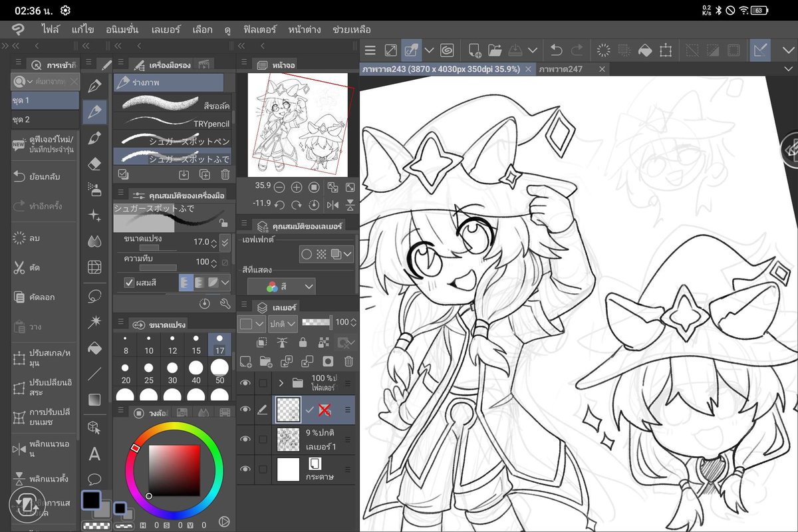798x532 pixels.
Task: Select the Eraser tool
Action: pos(94,164)
